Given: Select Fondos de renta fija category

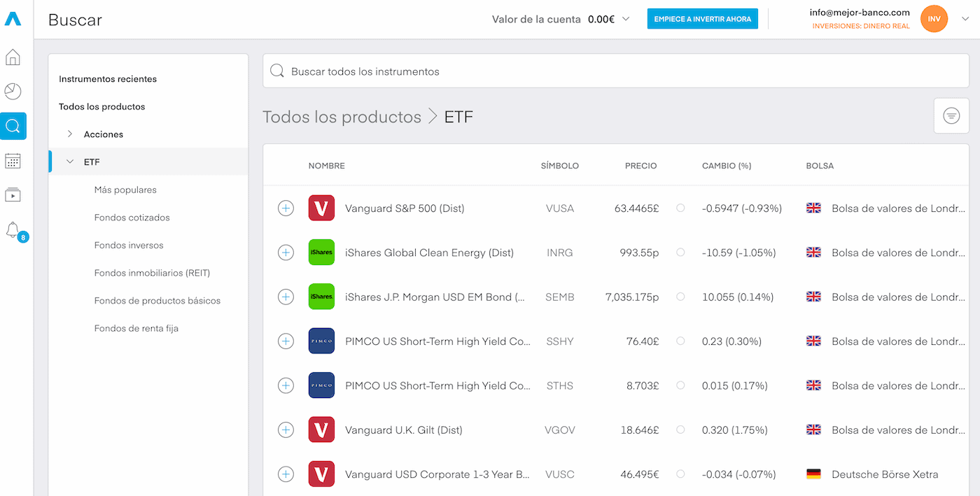Looking at the screenshot, I should pyautogui.click(x=136, y=328).
